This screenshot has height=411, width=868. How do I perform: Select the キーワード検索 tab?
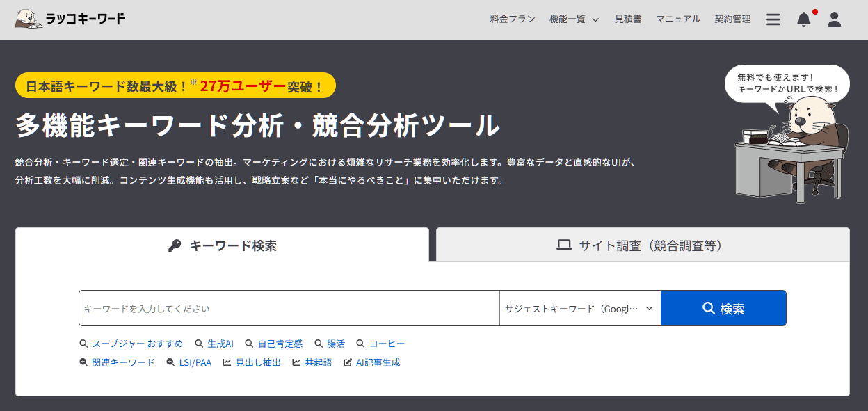(x=223, y=245)
